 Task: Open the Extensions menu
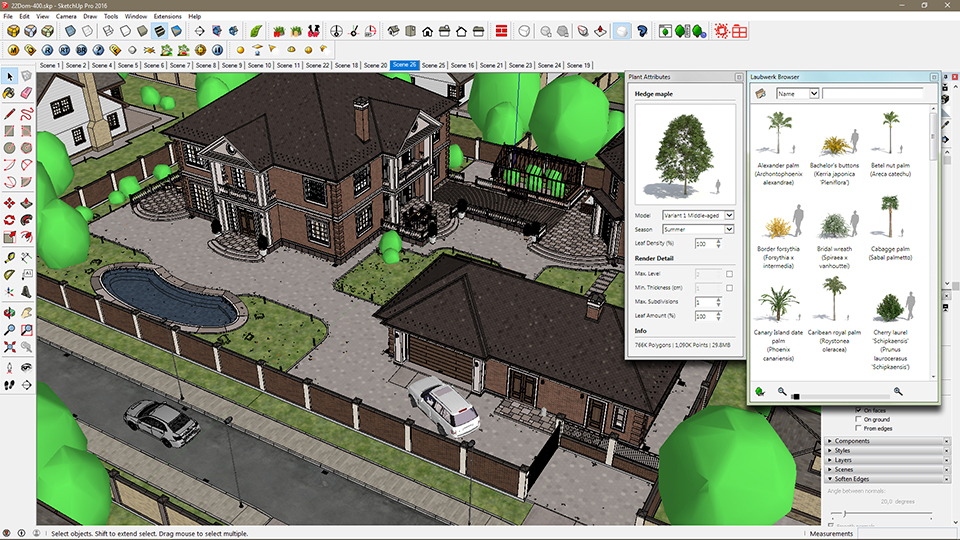(167, 17)
